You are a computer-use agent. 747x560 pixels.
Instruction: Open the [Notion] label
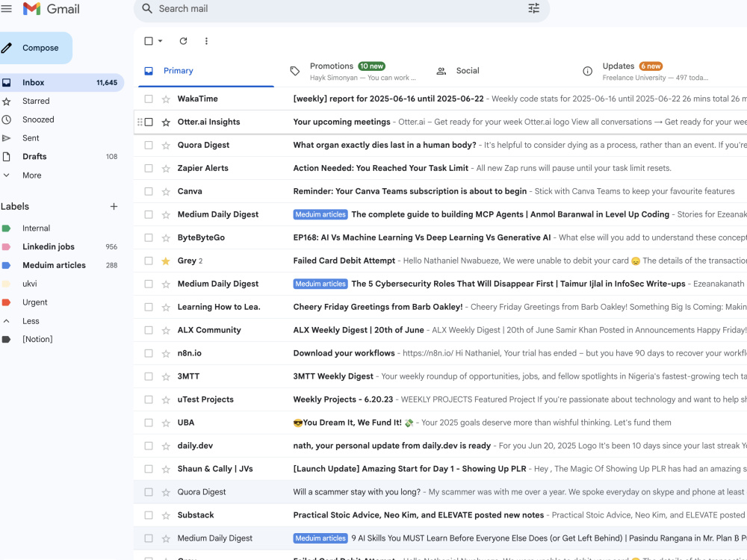(x=61, y=339)
